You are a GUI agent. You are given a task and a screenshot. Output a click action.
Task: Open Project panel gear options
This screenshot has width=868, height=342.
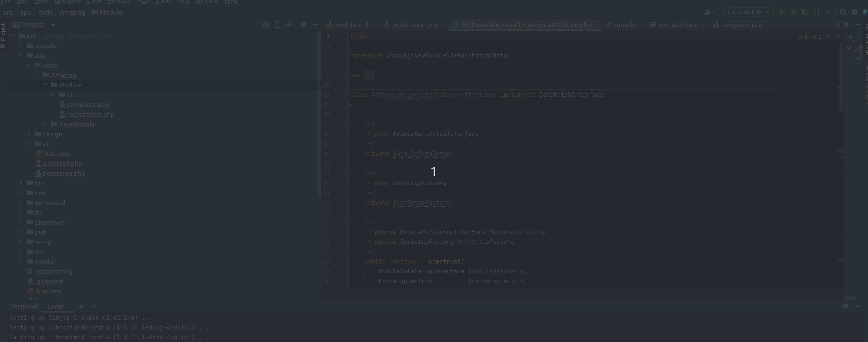click(x=303, y=25)
